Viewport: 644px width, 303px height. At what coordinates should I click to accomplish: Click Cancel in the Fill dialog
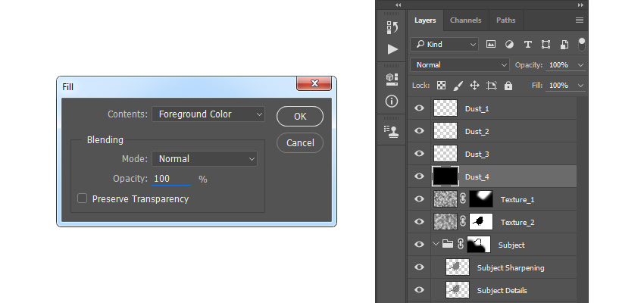[x=300, y=143]
